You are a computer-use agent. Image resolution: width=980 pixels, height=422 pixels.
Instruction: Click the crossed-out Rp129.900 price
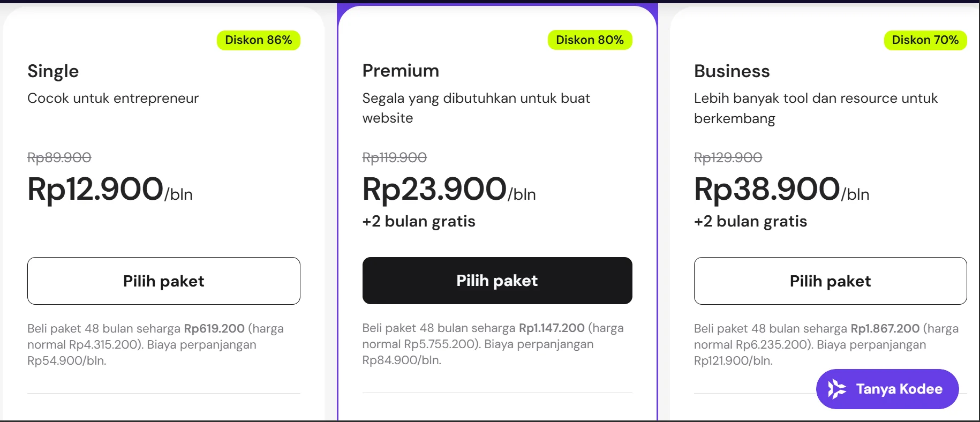[728, 157]
